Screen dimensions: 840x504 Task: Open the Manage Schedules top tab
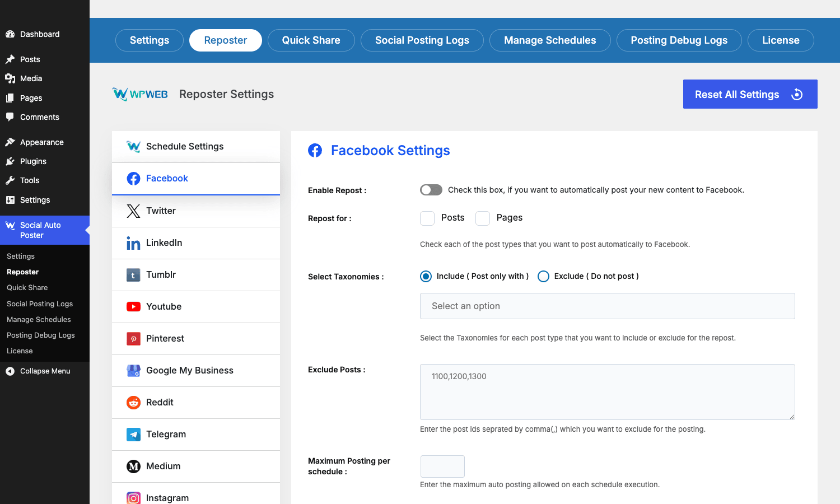tap(550, 40)
